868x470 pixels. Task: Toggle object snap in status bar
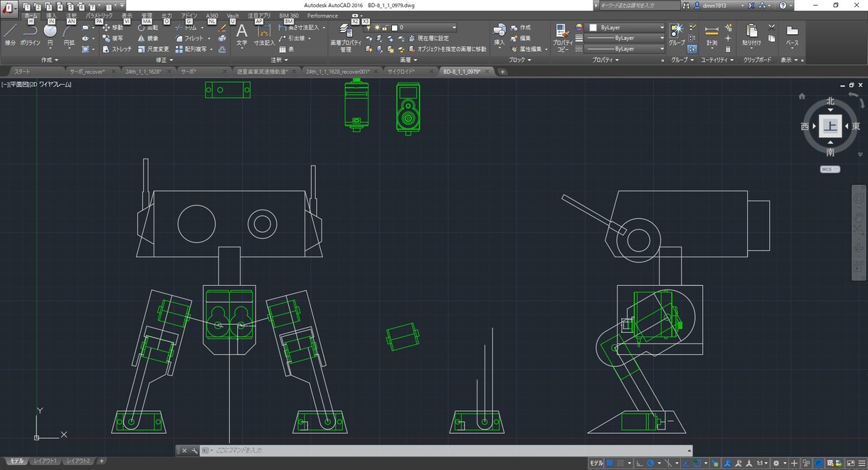(697, 463)
